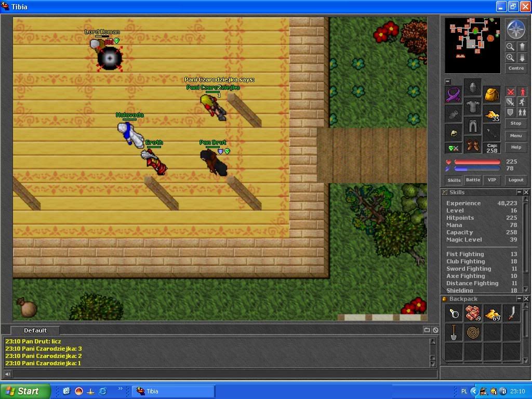Toggle secure mode with two figures icon
The image size is (532, 399).
[522, 112]
